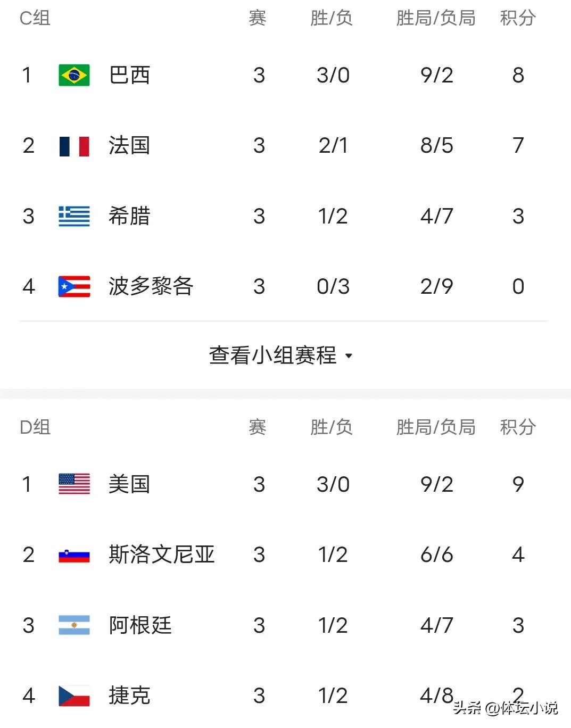Expand 查看小组赛程 for group C
This screenshot has width=571, height=728.
(x=281, y=355)
